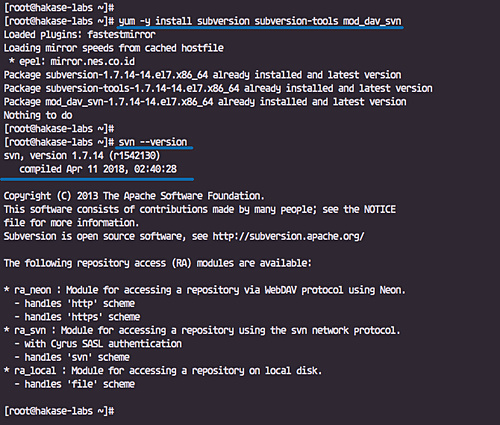
Task: Click the Cyrus SASL authentication line
Action: (x=98, y=344)
